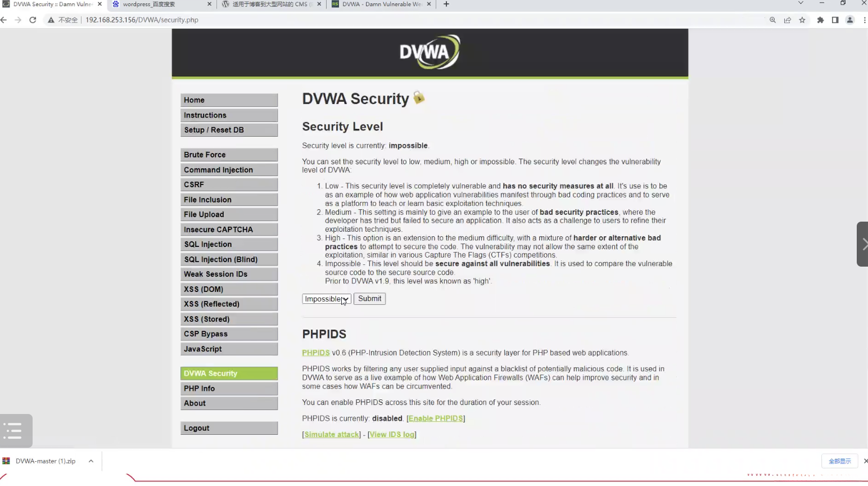Open the CSRF module

coord(229,184)
